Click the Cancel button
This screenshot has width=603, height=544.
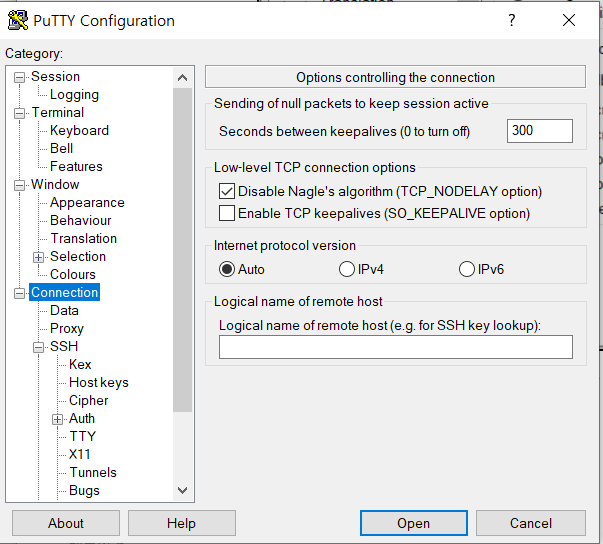(531, 523)
